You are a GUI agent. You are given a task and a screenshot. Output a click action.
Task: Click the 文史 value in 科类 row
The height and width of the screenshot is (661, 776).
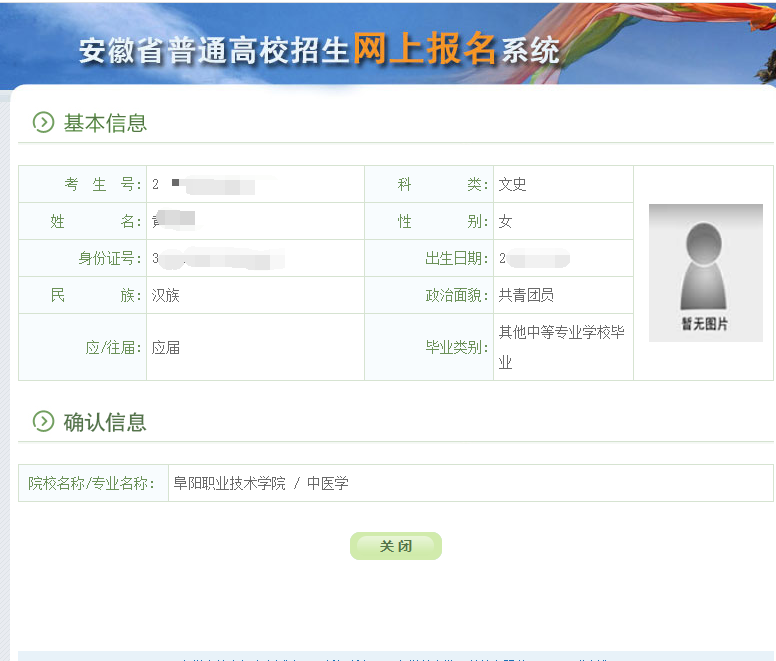(x=513, y=184)
